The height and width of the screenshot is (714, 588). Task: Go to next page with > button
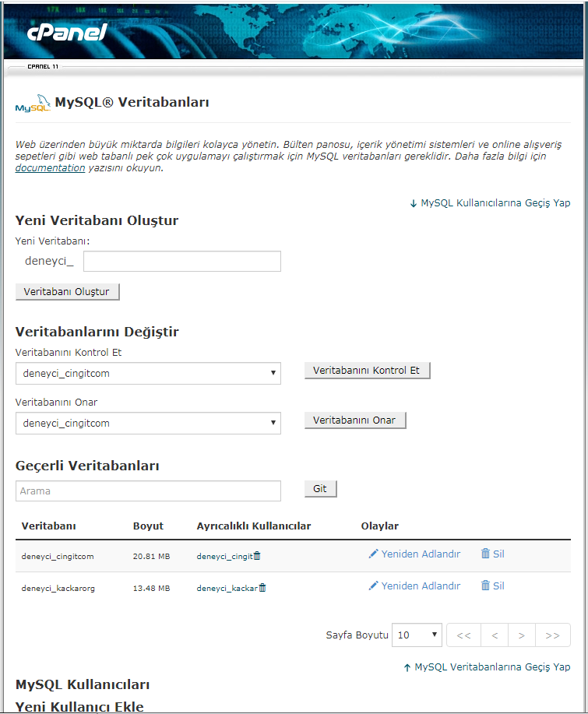point(522,635)
